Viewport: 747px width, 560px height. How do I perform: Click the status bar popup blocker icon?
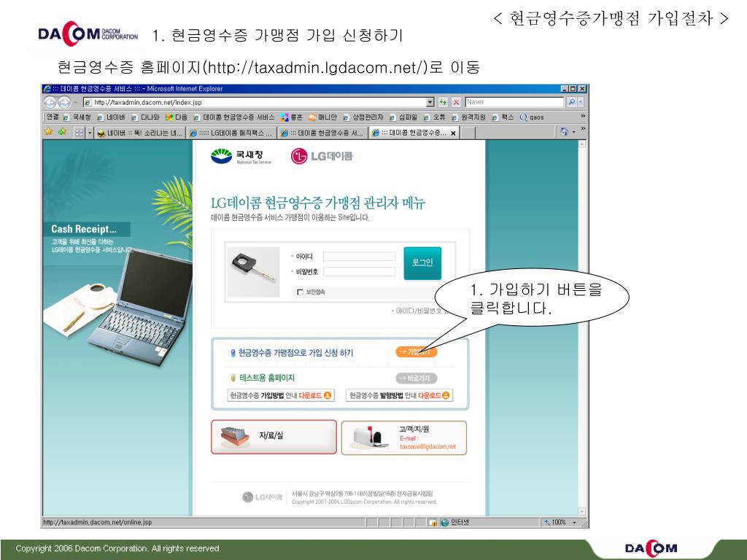pos(433,522)
